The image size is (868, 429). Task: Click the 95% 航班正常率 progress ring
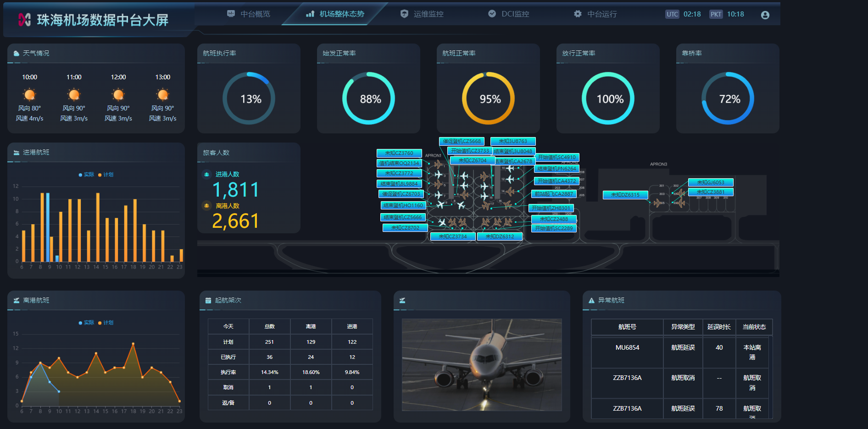488,99
